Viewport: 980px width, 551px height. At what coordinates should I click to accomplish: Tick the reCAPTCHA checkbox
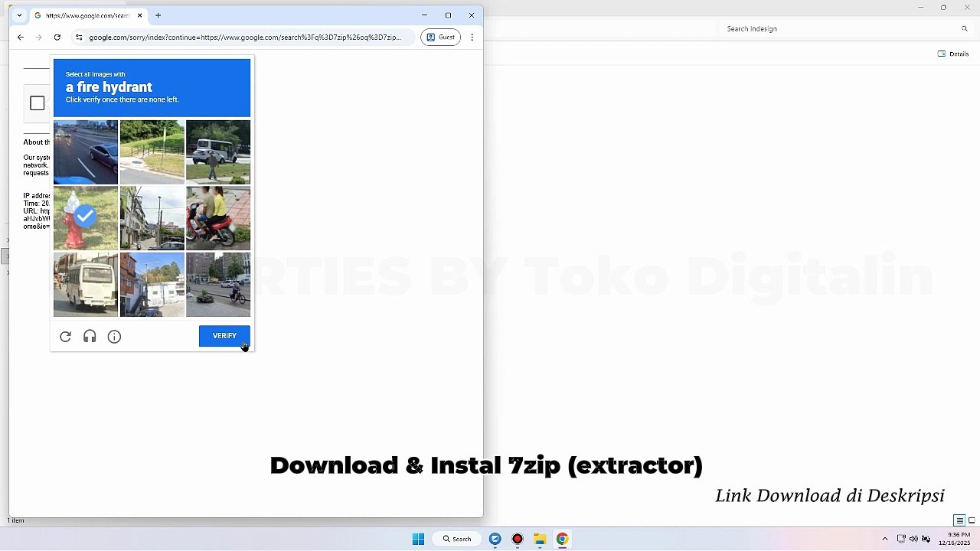pos(38,103)
